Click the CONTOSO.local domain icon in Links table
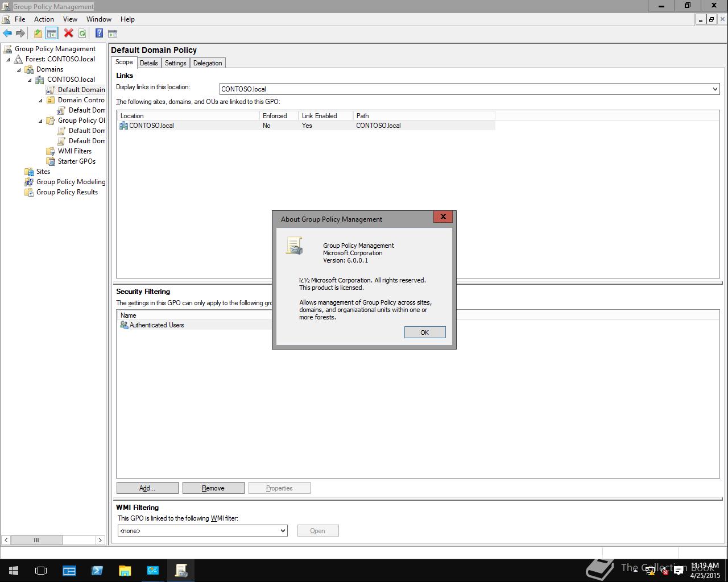Viewport: 728px width, 582px height. click(123, 126)
